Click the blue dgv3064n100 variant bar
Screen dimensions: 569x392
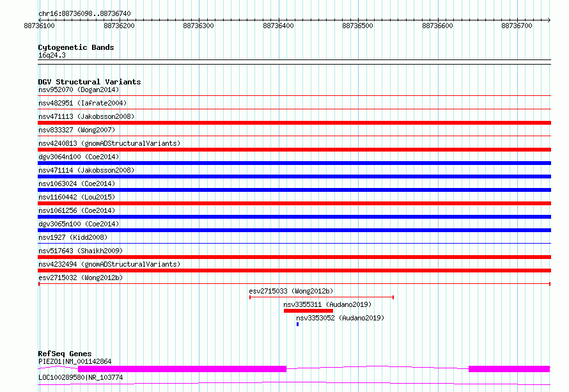(x=294, y=163)
